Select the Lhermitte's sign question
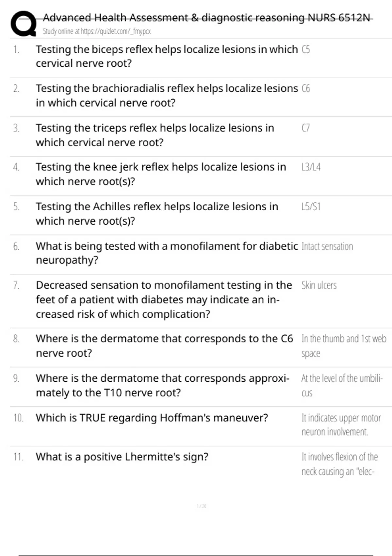The image size is (392, 556). 122,457
